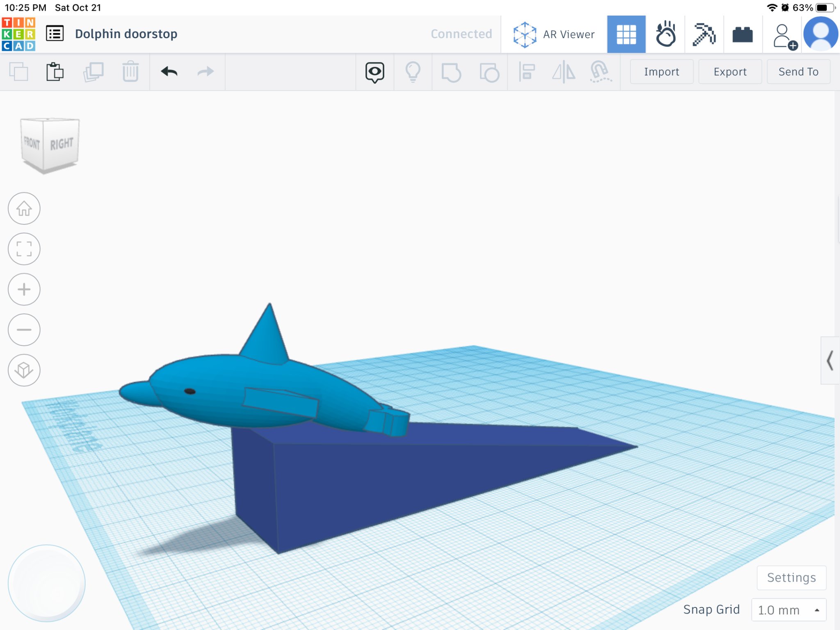Image resolution: width=840 pixels, height=630 pixels.
Task: Click the Tinkercad logo
Action: coord(18,34)
